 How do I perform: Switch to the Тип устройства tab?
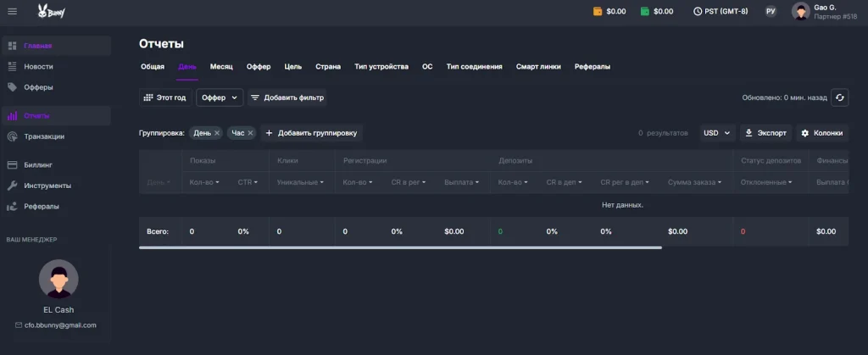(x=381, y=66)
